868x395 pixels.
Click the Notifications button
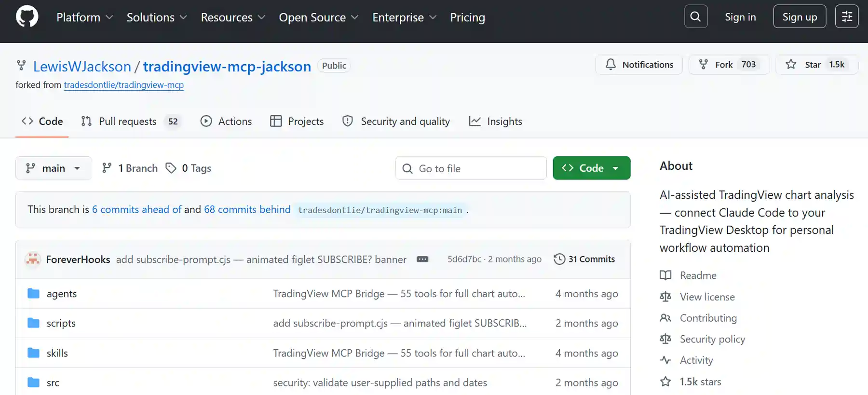pyautogui.click(x=639, y=64)
